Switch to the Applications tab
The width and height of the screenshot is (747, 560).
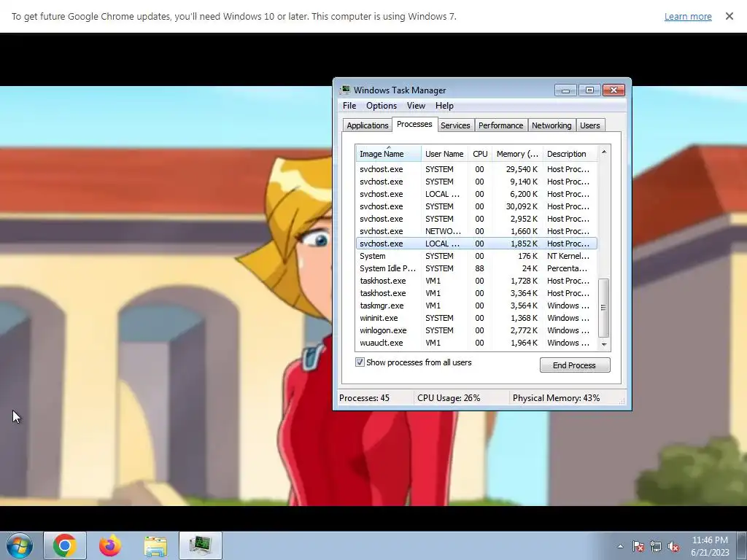tap(368, 125)
